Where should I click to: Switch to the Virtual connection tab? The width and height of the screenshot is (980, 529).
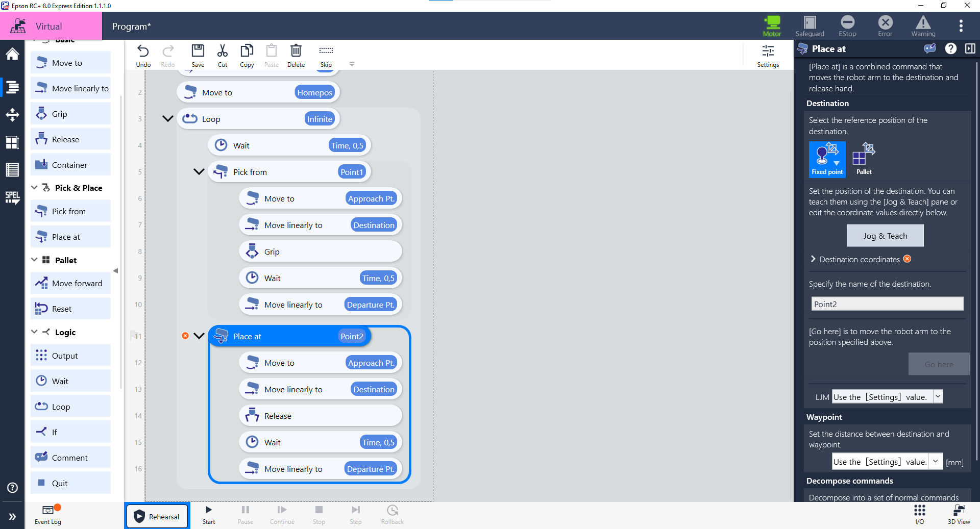51,26
